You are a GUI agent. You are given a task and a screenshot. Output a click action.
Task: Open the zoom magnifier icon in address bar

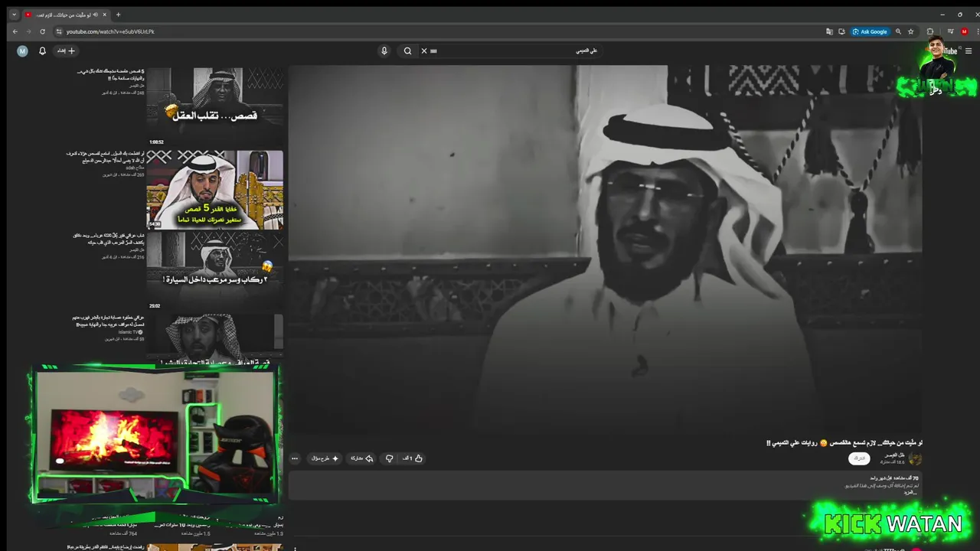coord(898,31)
